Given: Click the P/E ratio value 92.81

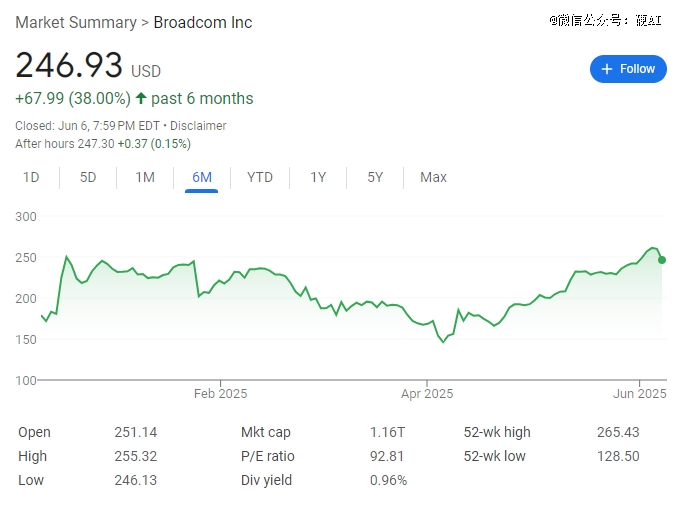Looking at the screenshot, I should pos(387,456).
